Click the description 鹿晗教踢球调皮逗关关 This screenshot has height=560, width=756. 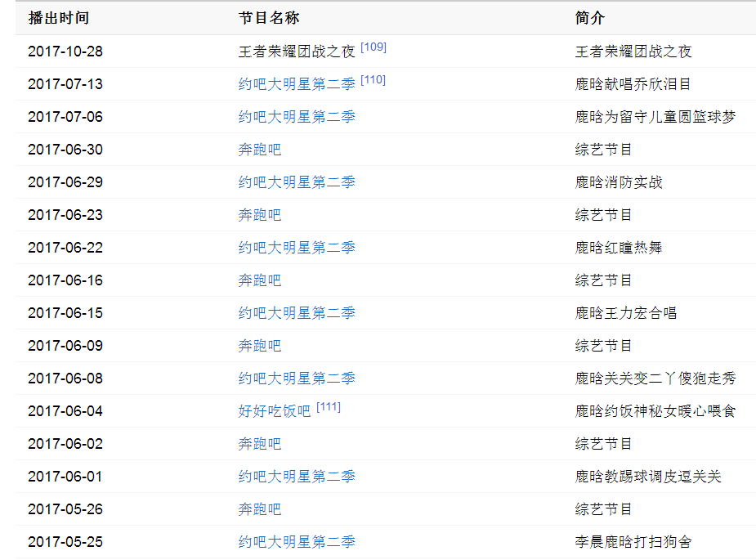[648, 477]
